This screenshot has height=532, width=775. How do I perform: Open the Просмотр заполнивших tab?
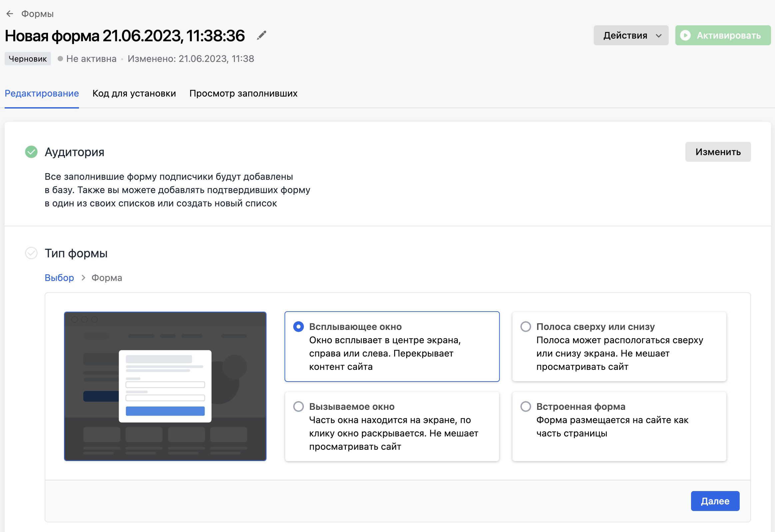(x=243, y=93)
